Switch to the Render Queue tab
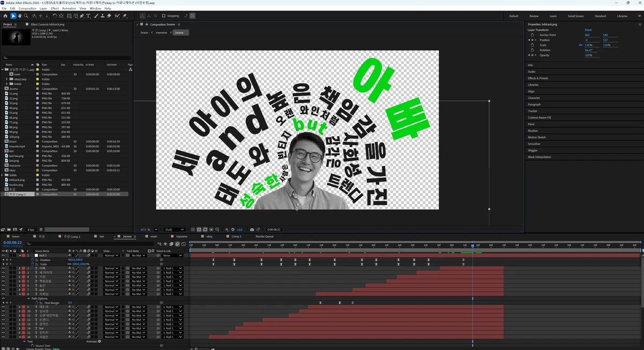The height and width of the screenshot is (350, 644). pos(265,236)
